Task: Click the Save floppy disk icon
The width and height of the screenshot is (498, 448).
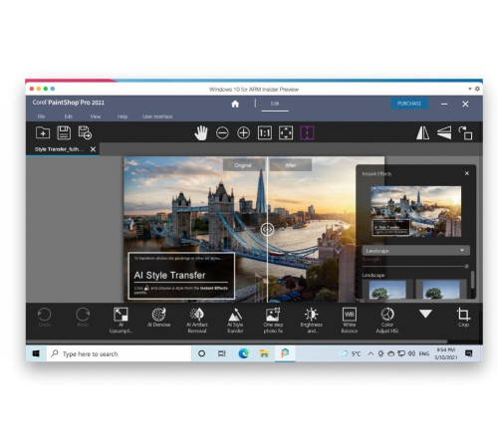Action: (64, 132)
